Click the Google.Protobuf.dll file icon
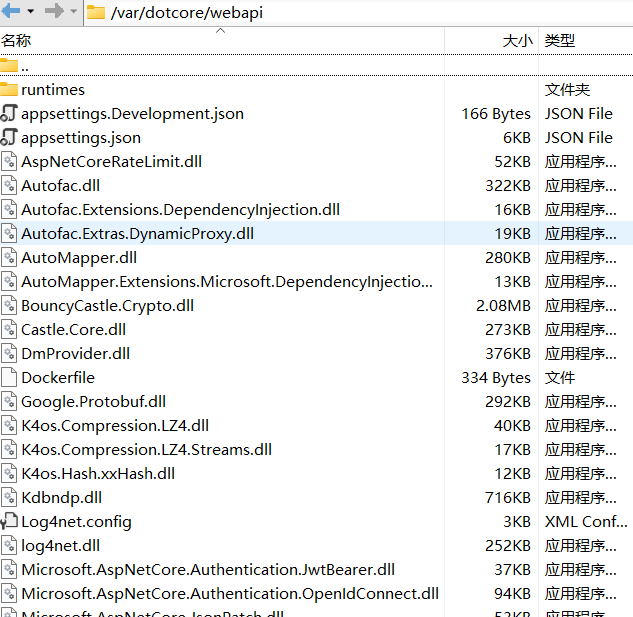633x617 pixels. pos(9,401)
